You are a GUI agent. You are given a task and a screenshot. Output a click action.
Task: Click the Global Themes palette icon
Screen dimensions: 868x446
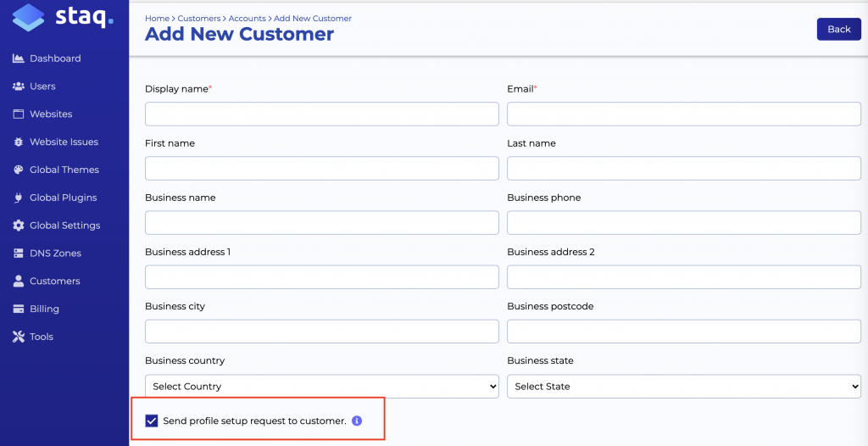point(19,170)
